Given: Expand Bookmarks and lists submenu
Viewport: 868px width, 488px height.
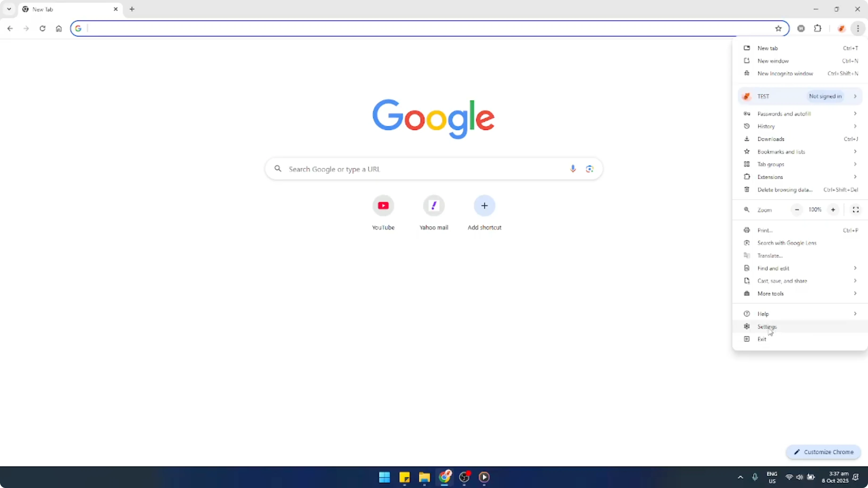Looking at the screenshot, I should 800,152.
